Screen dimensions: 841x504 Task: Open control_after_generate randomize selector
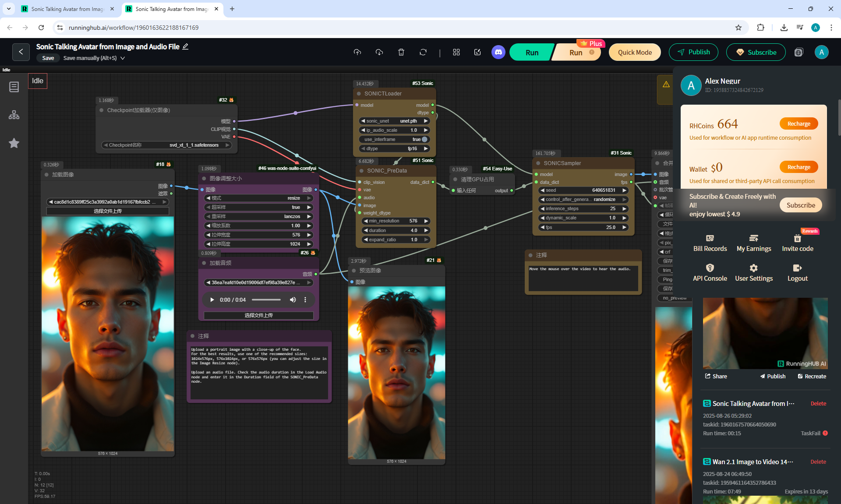coord(583,199)
